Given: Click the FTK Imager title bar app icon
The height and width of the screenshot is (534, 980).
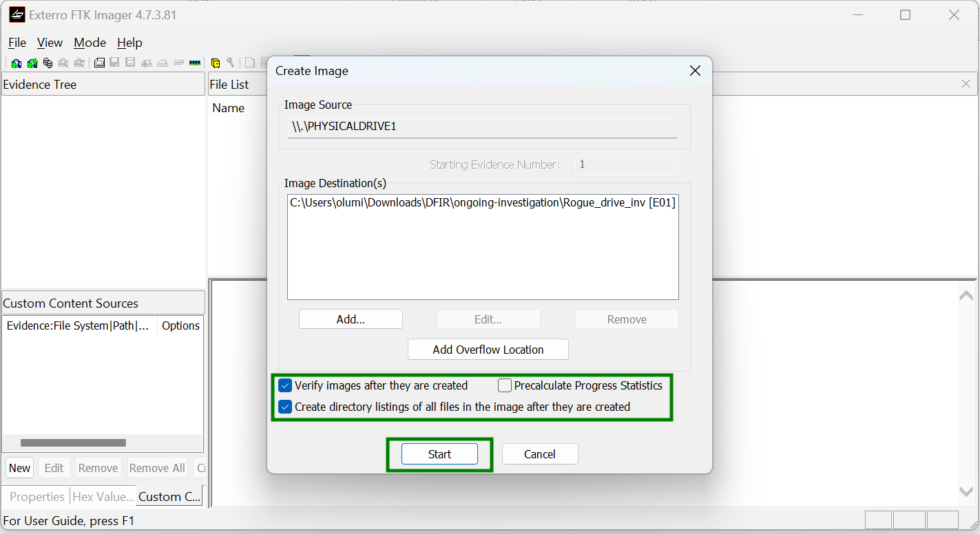Looking at the screenshot, I should pos(17,14).
